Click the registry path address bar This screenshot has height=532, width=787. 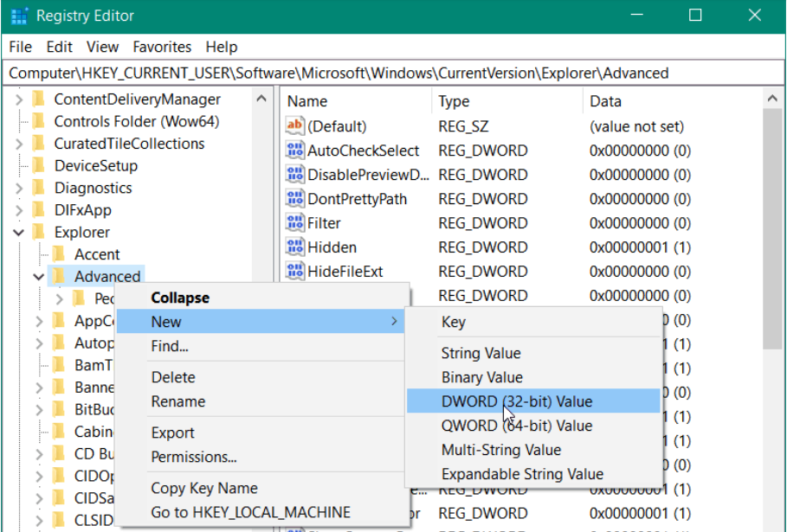click(x=390, y=74)
